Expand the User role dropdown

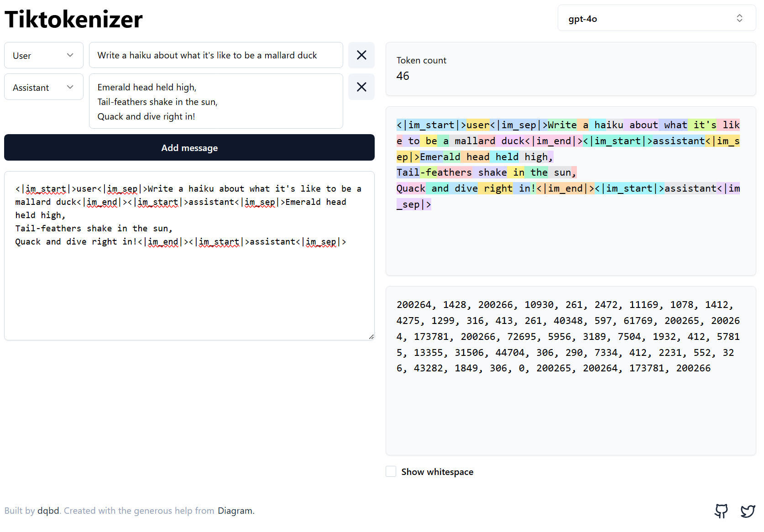click(x=44, y=55)
